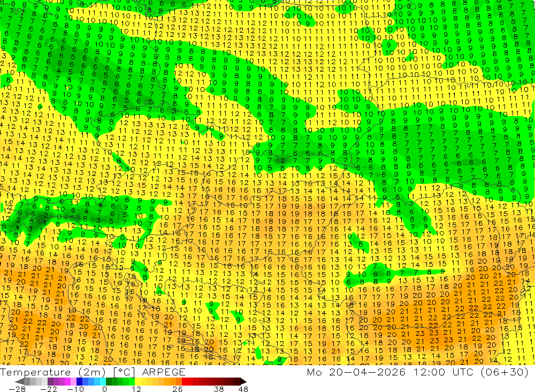Click the gray left arrow end of colorbar
The image size is (535, 392).
[20, 381]
